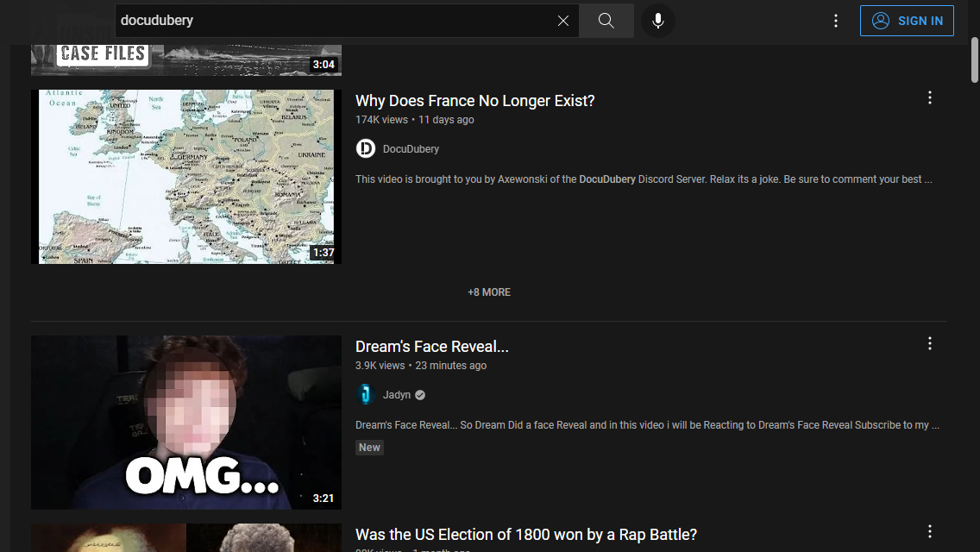980x552 pixels.
Task: Activate voice search microphone icon
Action: 658,21
